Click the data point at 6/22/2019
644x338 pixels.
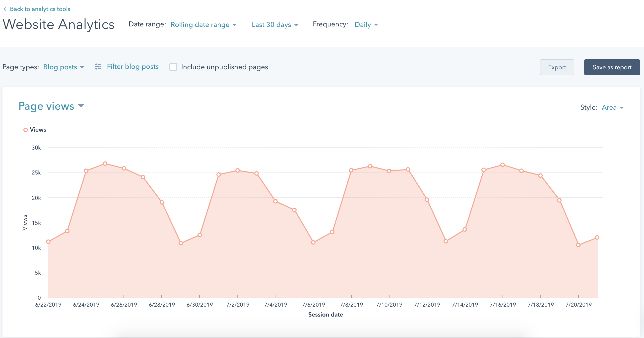click(48, 242)
